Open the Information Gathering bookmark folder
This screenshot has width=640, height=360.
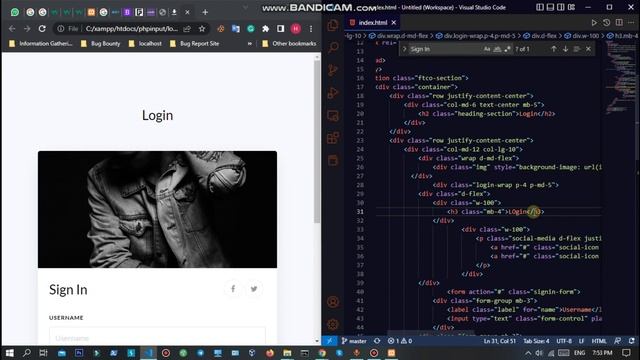click(x=41, y=43)
